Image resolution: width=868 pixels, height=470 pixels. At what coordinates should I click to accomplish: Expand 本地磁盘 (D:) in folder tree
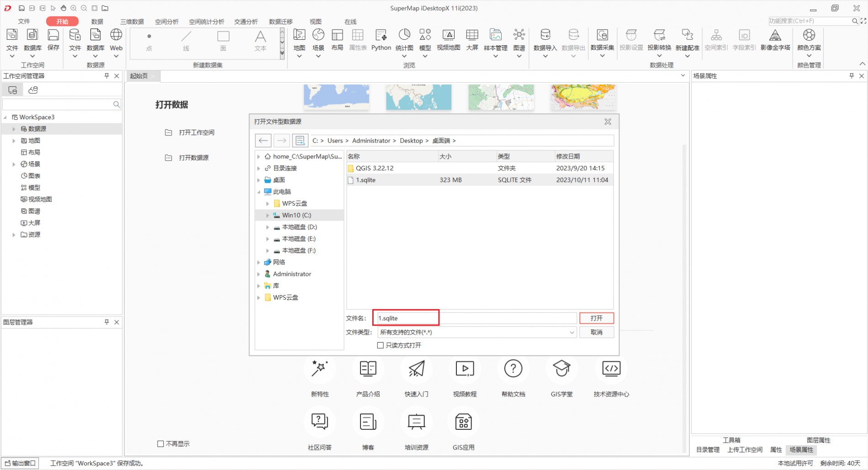point(268,227)
